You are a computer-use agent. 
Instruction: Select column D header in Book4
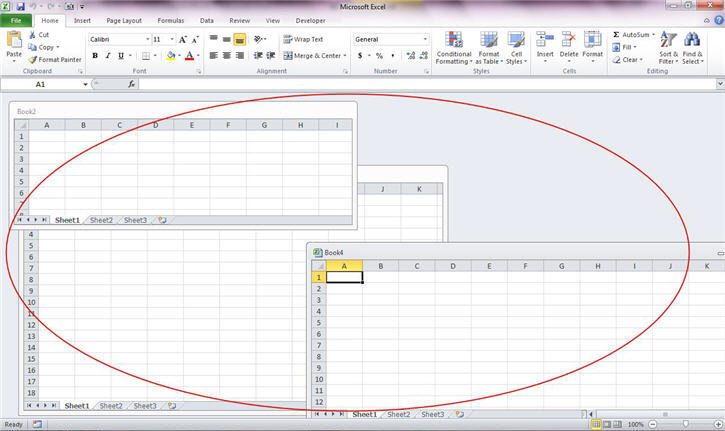(x=453, y=266)
